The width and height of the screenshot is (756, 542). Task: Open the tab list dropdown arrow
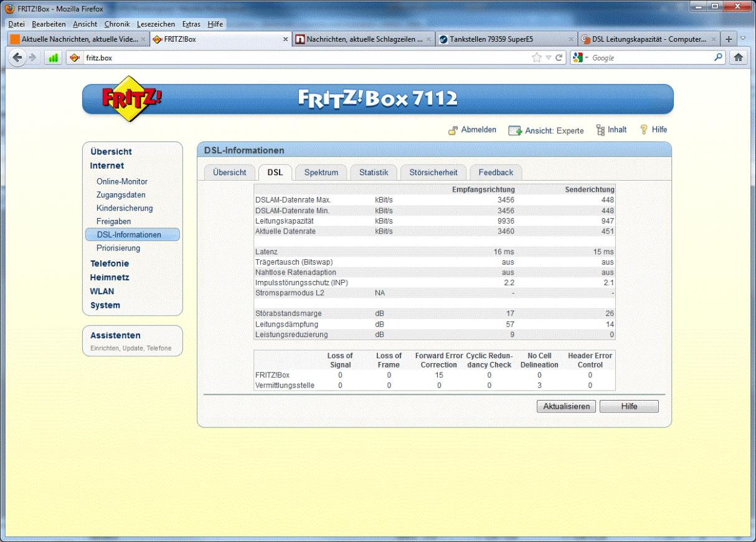click(743, 39)
